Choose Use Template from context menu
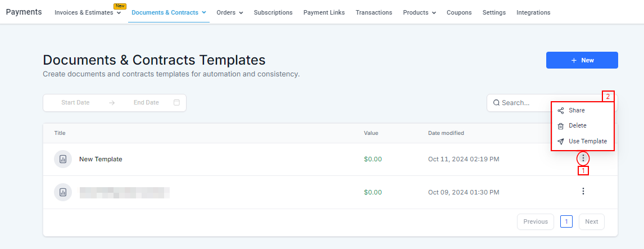 tap(582, 141)
